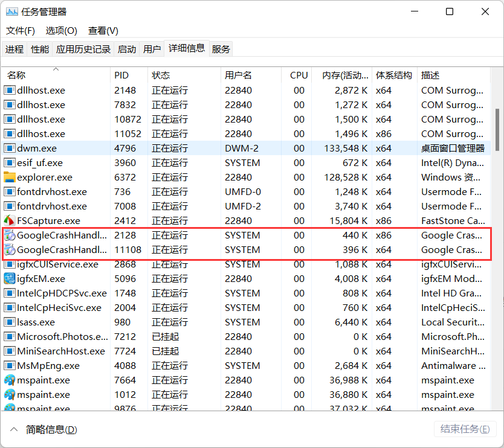This screenshot has width=504, height=448.
Task: Click the Antimalware description cell
Action: 453,366
